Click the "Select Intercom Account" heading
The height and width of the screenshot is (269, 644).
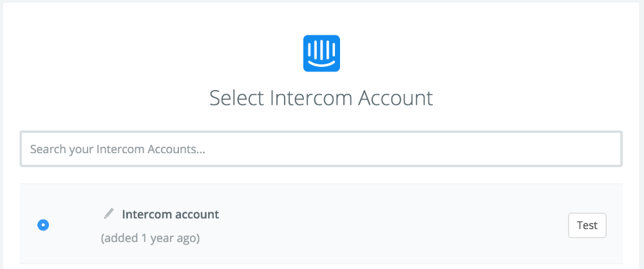321,98
